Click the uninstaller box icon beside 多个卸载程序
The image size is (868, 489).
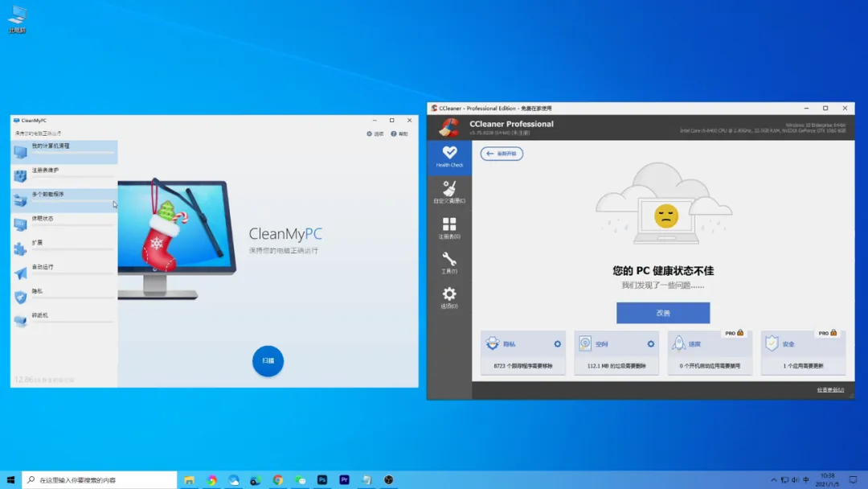pyautogui.click(x=20, y=200)
